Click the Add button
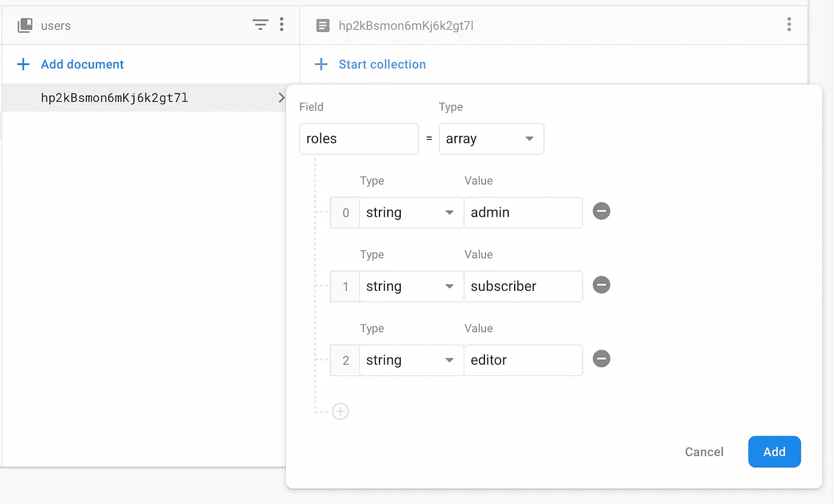This screenshot has height=504, width=834. point(774,452)
